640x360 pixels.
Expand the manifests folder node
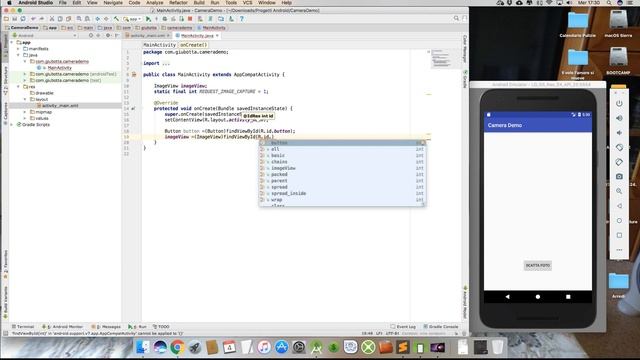click(x=18, y=49)
